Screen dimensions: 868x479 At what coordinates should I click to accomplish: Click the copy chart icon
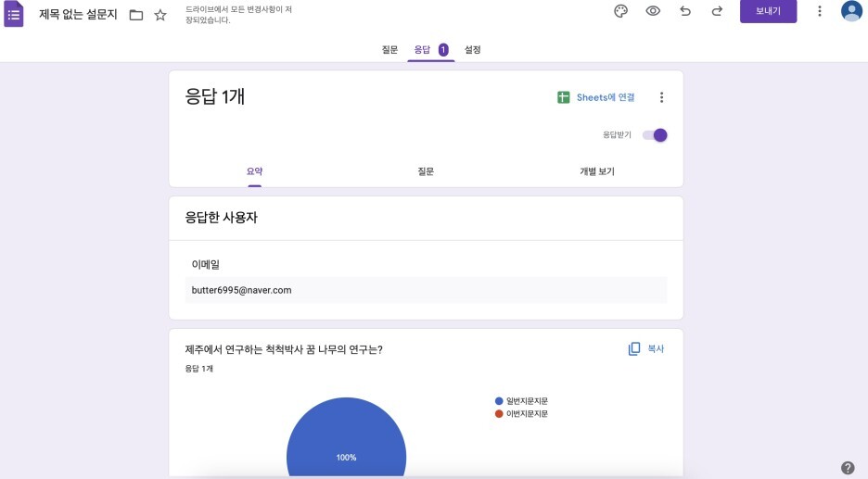[634, 349]
